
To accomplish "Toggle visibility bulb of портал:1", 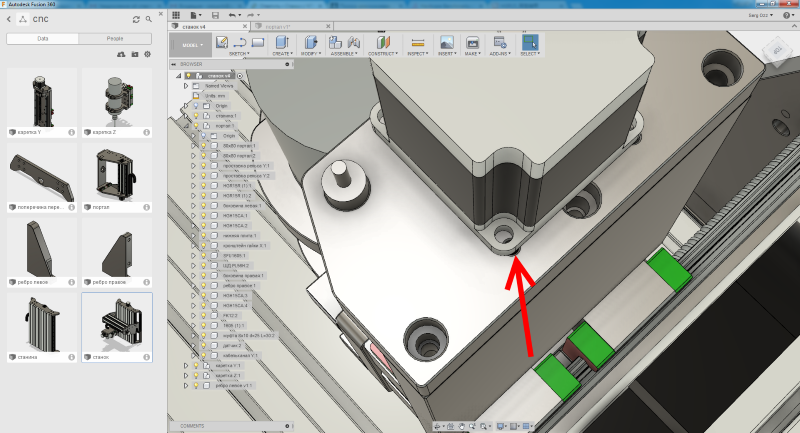I will 196,125.
